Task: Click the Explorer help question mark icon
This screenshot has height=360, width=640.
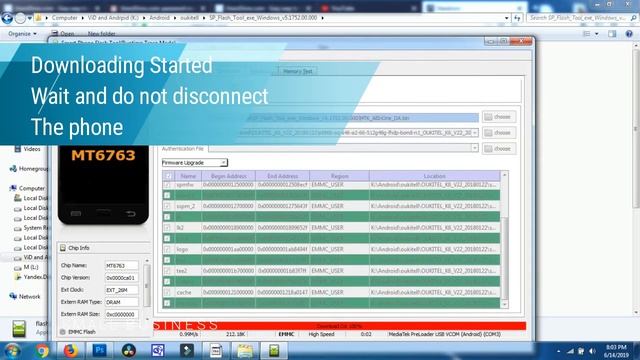Action: [x=629, y=34]
